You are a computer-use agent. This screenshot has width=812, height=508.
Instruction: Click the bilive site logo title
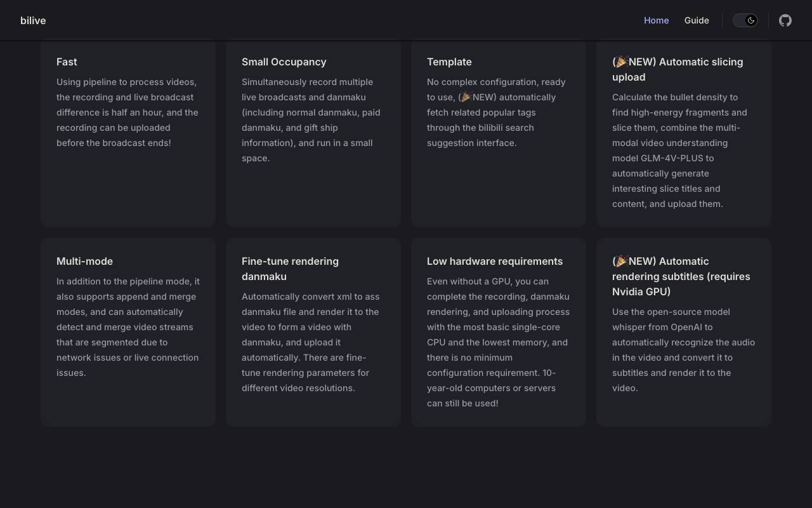click(33, 20)
